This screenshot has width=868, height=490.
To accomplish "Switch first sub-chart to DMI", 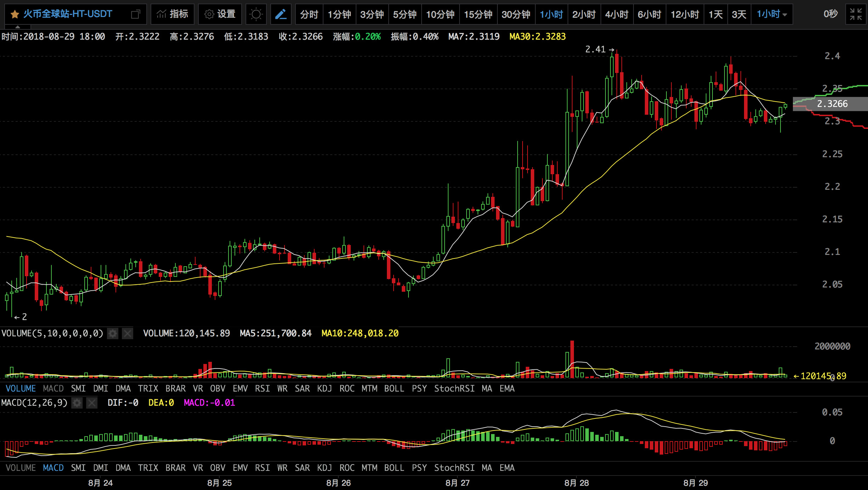I will pos(101,388).
